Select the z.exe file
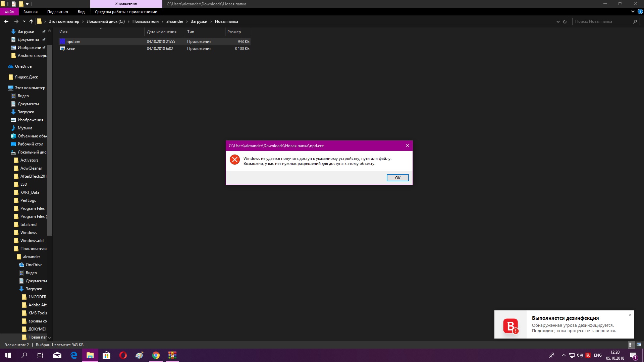The width and height of the screenshot is (644, 362). coord(70,49)
